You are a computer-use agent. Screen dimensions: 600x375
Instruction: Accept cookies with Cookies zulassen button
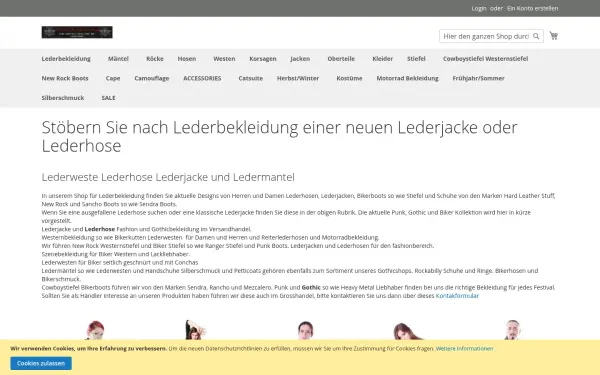(41, 363)
